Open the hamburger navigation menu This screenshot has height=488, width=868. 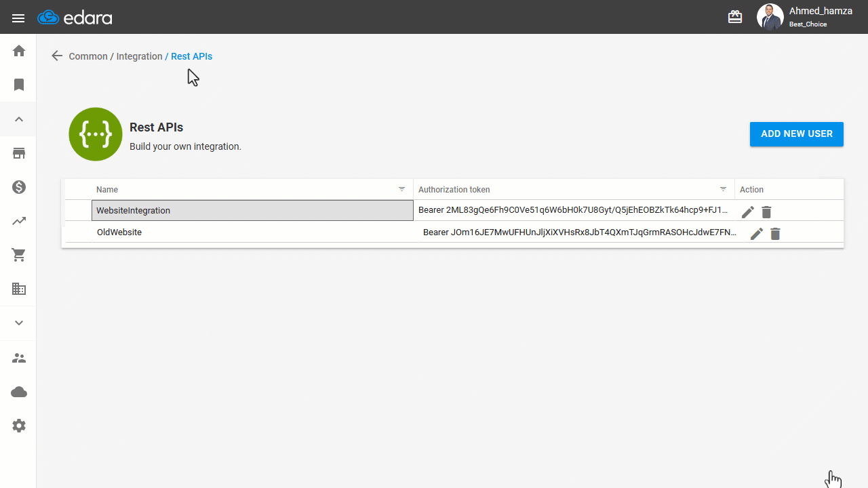click(18, 18)
